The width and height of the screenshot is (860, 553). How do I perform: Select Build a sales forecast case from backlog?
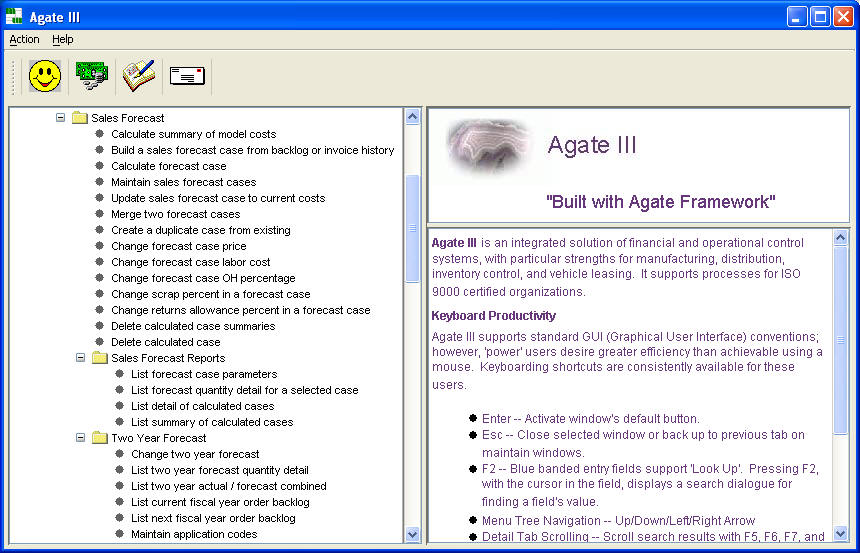[252, 150]
